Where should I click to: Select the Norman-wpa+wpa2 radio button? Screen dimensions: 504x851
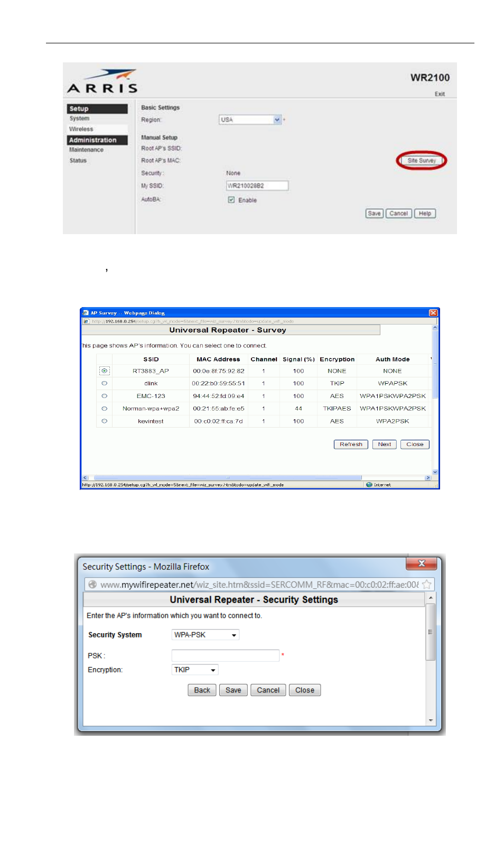point(104,409)
